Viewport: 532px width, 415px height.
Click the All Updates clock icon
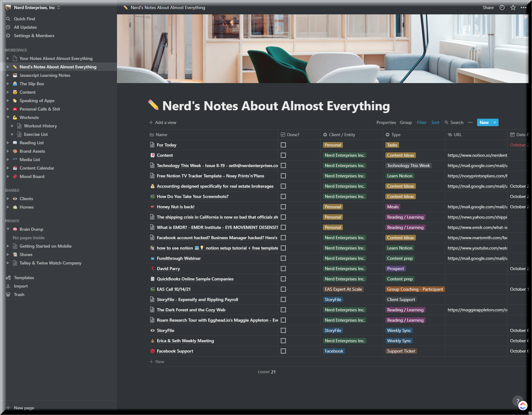(x=8, y=27)
